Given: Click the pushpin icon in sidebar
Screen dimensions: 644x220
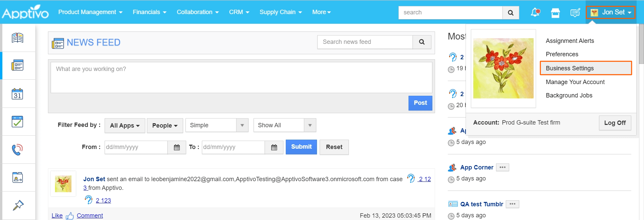Looking at the screenshot, I should [18, 205].
